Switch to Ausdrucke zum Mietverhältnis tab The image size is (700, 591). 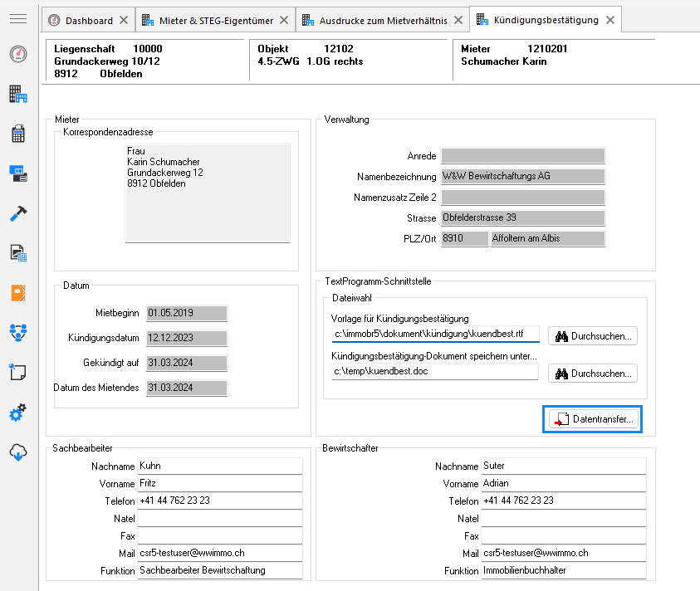[383, 21]
